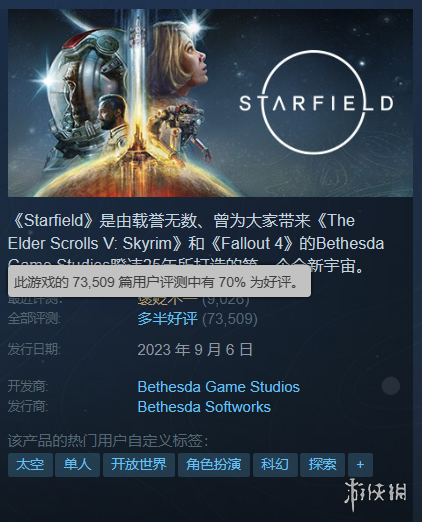Click the 发行日期 label
Image resolution: width=422 pixels, height=522 pixels.
tap(34, 350)
